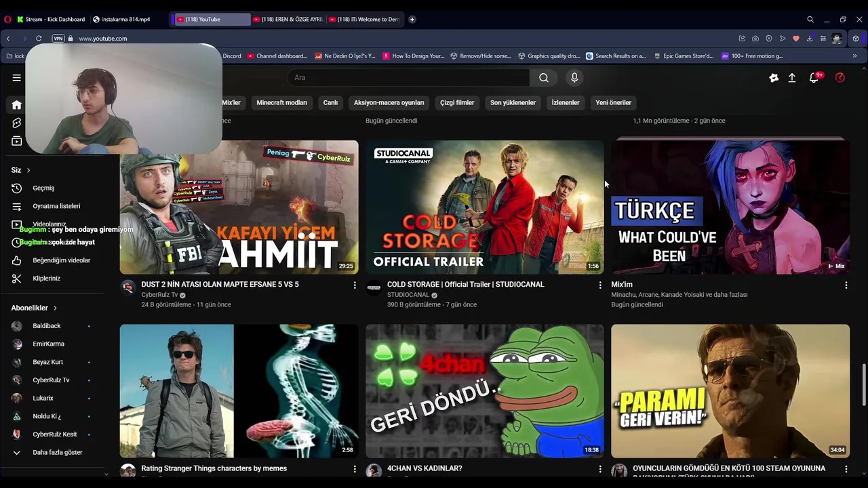Switch to IT: Welcome to Derry tab
This screenshot has height=488, width=868.
tap(365, 20)
